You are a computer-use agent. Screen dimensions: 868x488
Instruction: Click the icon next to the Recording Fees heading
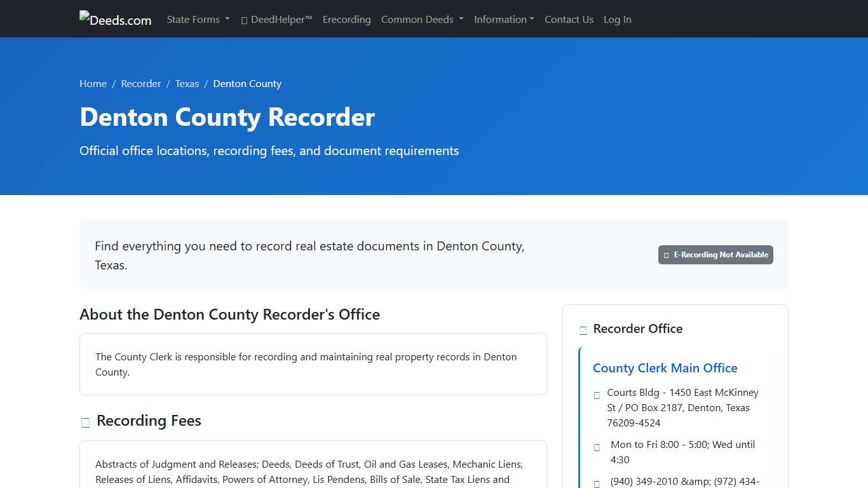85,421
